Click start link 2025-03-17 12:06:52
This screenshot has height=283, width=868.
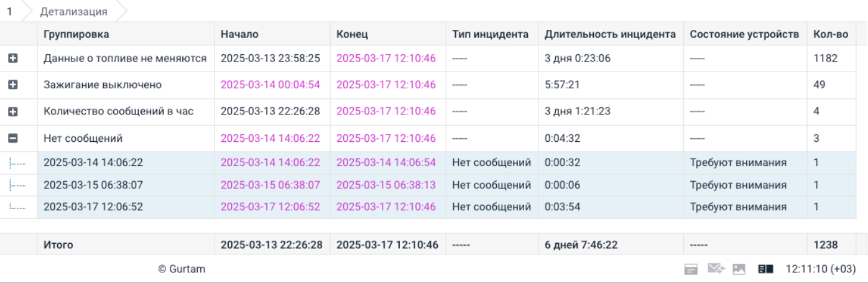[270, 207]
